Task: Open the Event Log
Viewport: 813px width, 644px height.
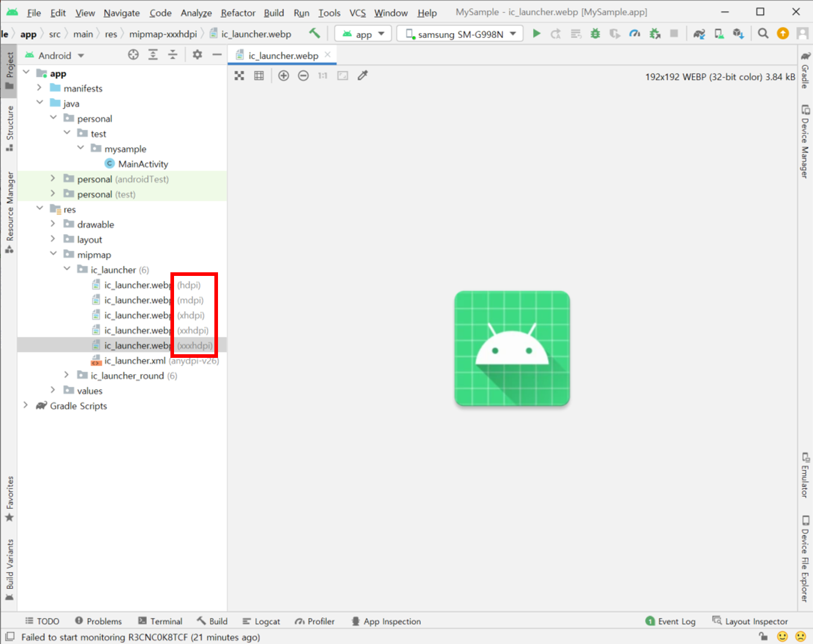Action: (x=670, y=621)
